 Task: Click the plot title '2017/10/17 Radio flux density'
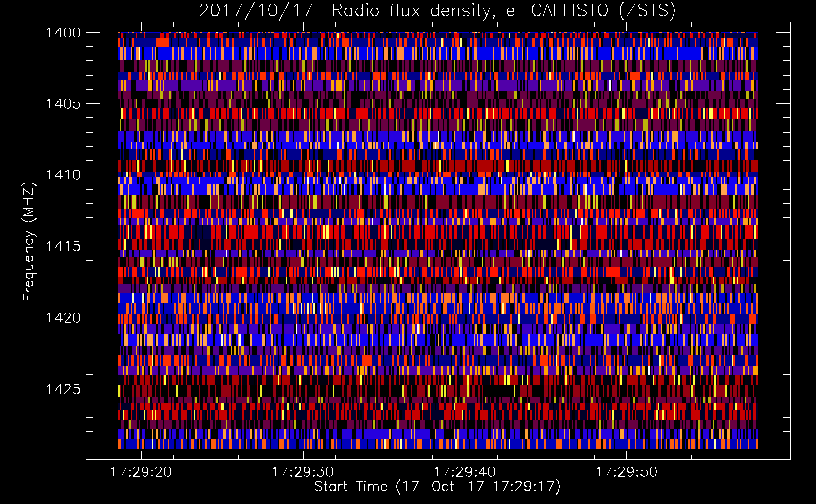point(437,11)
